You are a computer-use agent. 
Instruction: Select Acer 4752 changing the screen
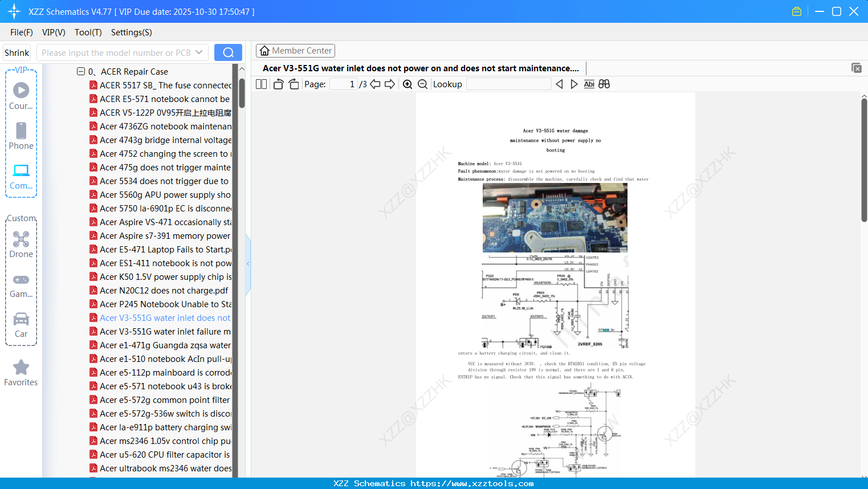click(x=166, y=154)
